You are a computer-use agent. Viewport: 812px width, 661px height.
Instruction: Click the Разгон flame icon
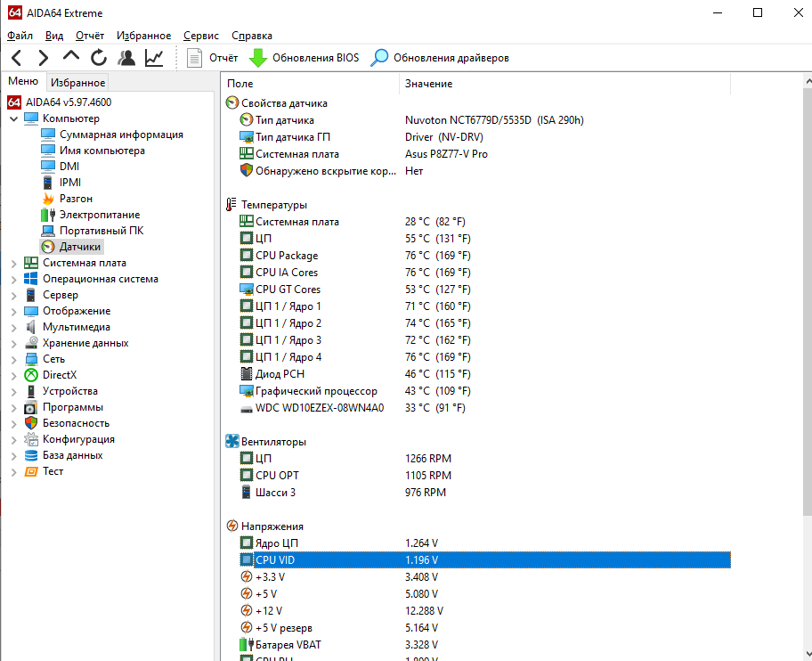48,199
